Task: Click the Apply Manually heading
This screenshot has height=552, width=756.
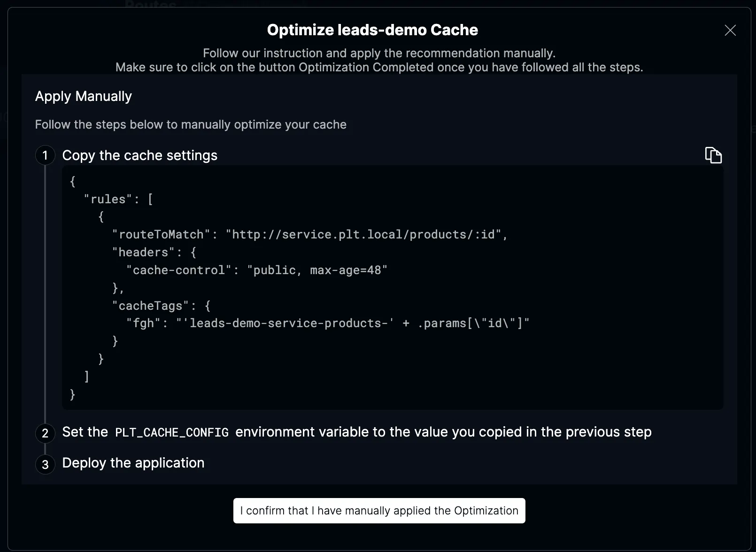Action: pos(84,96)
